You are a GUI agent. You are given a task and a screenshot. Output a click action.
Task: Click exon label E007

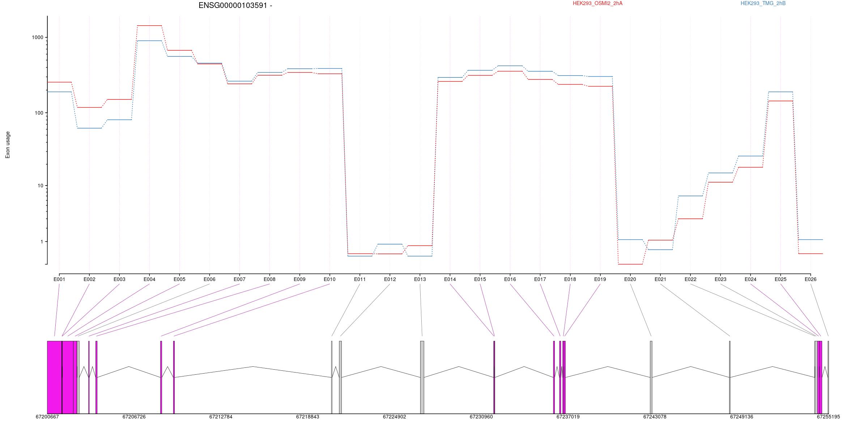(x=239, y=279)
